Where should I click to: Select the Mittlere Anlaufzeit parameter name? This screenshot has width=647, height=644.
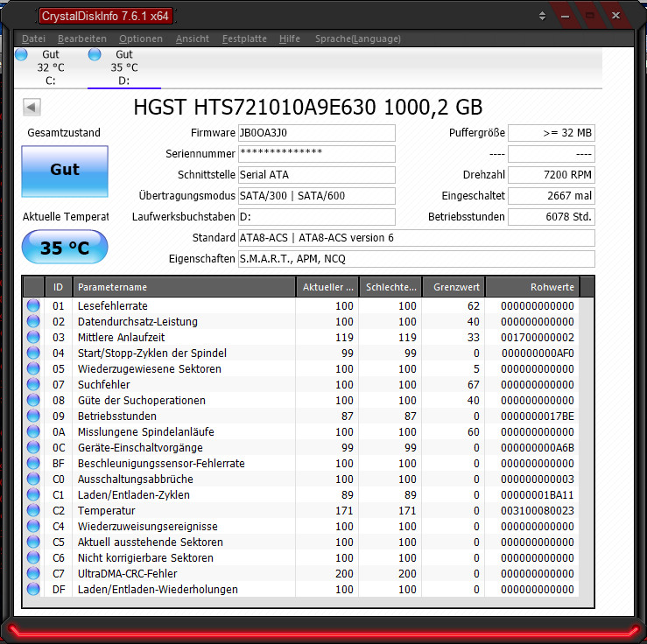pos(122,338)
